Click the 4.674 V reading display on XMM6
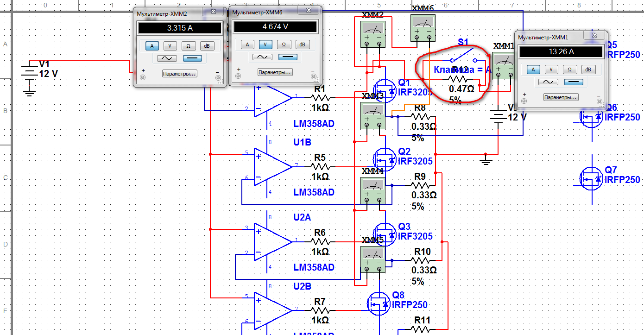This screenshot has width=644, height=335. pos(275,27)
